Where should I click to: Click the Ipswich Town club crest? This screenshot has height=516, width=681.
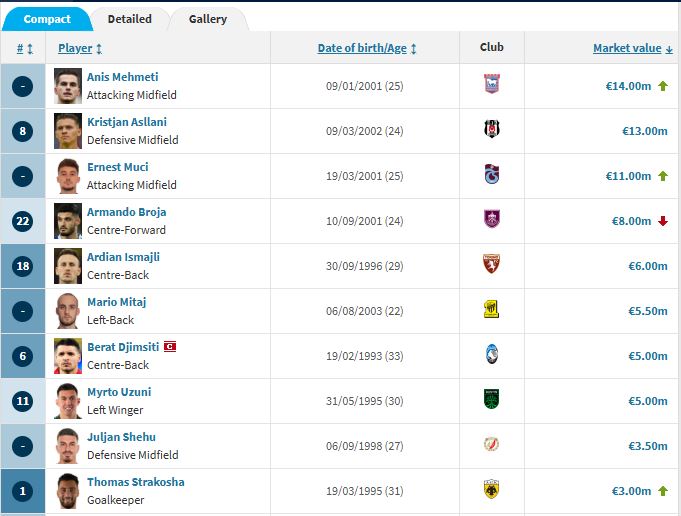point(491,86)
